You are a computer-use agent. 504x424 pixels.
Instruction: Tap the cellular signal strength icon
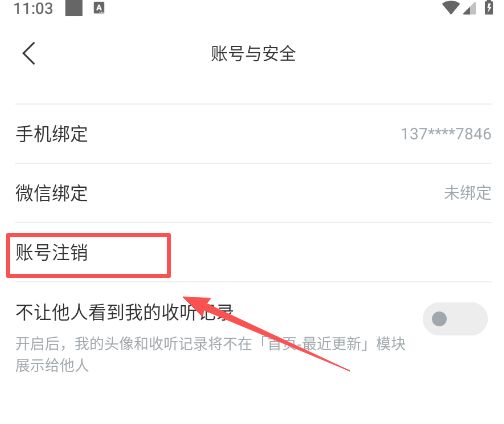pos(470,8)
